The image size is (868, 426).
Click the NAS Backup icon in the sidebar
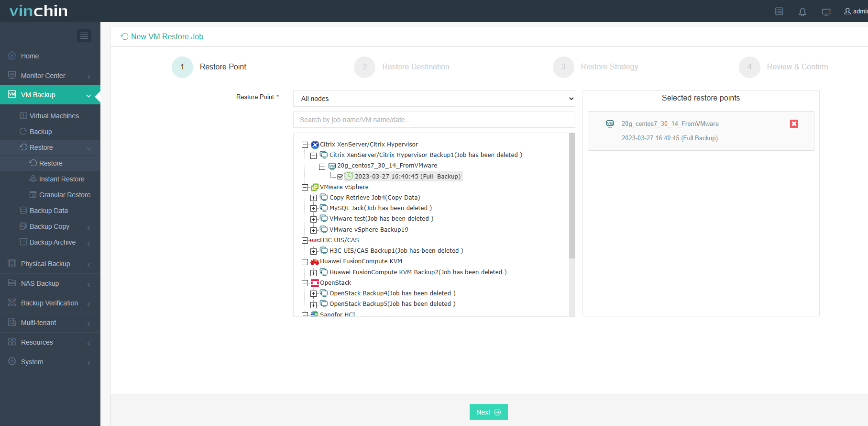(x=12, y=283)
